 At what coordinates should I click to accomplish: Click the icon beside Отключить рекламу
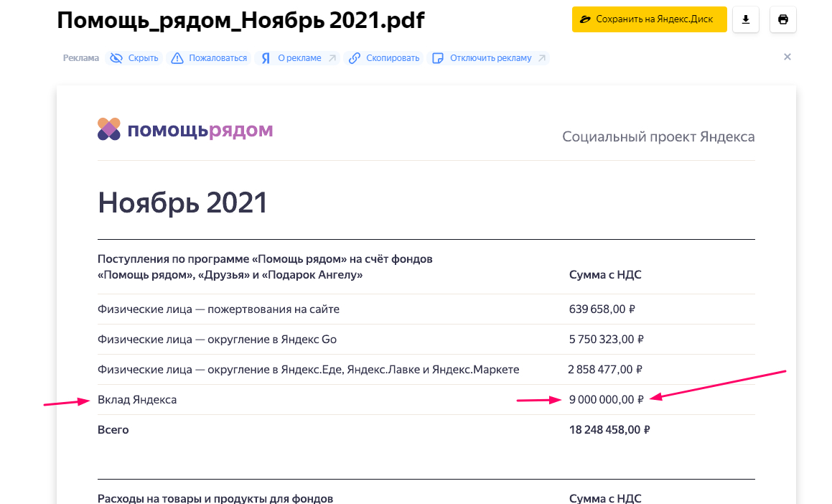(x=438, y=58)
